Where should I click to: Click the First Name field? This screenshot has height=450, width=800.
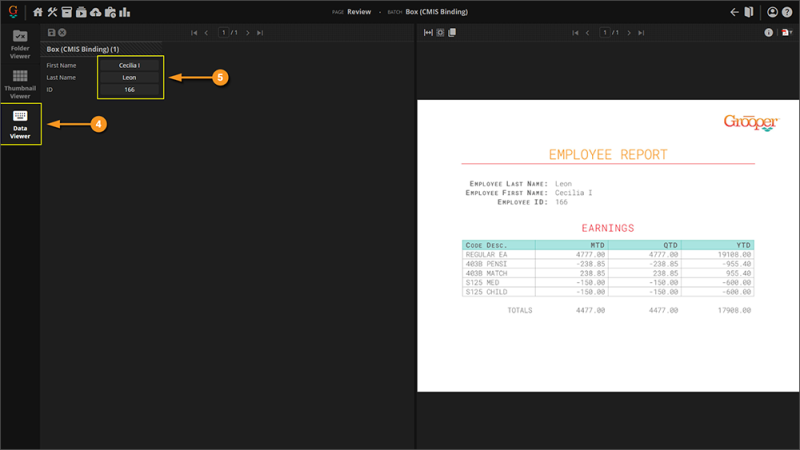pyautogui.click(x=129, y=65)
